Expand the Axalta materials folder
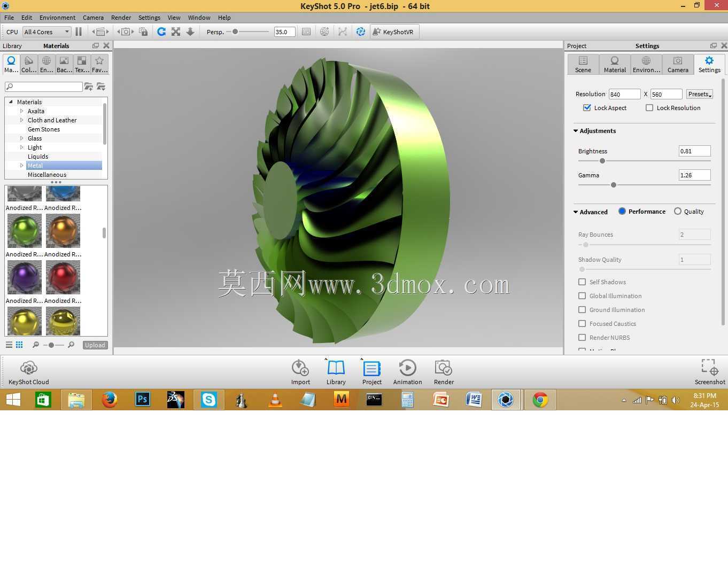728x569 pixels. click(x=22, y=111)
